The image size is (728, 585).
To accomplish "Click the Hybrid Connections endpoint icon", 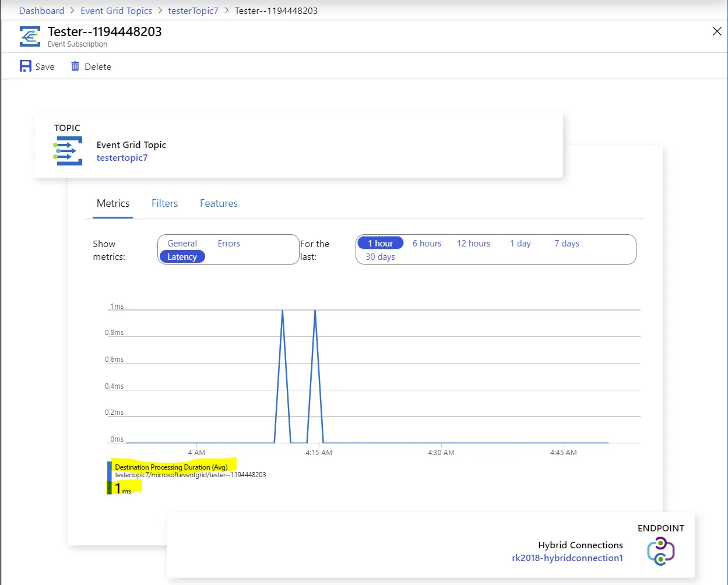I will pyautogui.click(x=661, y=551).
